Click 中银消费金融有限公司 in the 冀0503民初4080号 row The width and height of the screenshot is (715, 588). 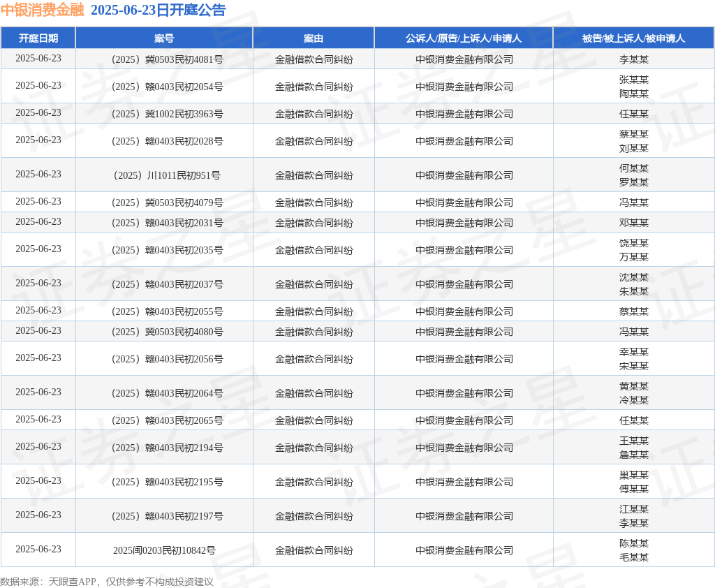464,332
